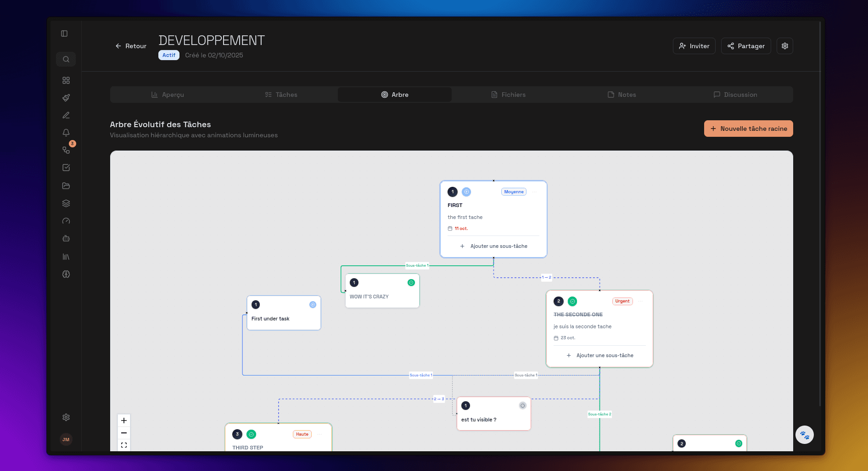Toggle the sidebar panel icon

(x=64, y=34)
